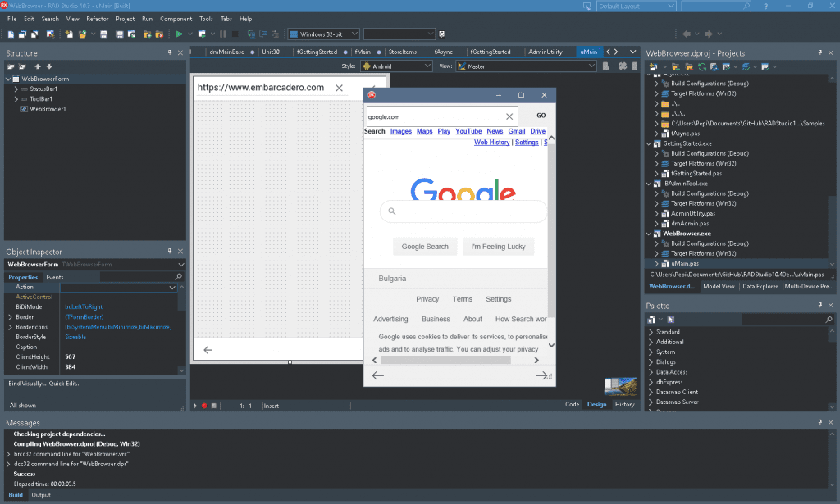The height and width of the screenshot is (504, 840).
Task: Click the Help question mark icon in title bar
Action: click(765, 6)
